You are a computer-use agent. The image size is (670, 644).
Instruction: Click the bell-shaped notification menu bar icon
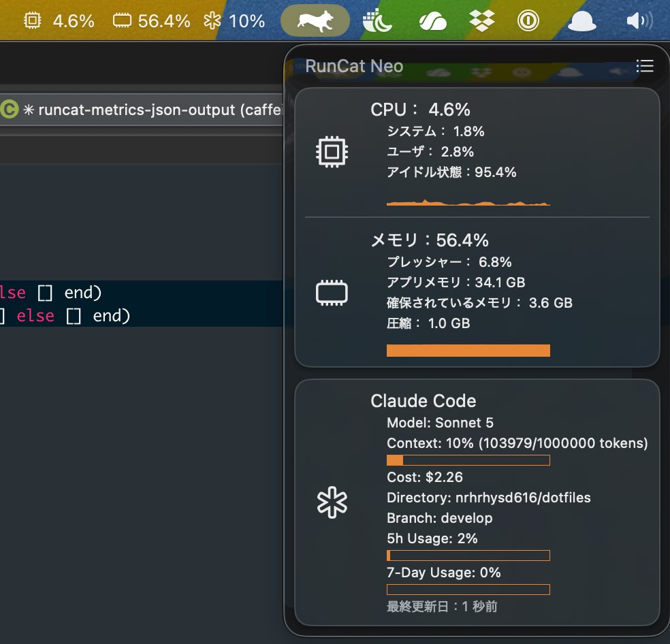pyautogui.click(x=582, y=21)
